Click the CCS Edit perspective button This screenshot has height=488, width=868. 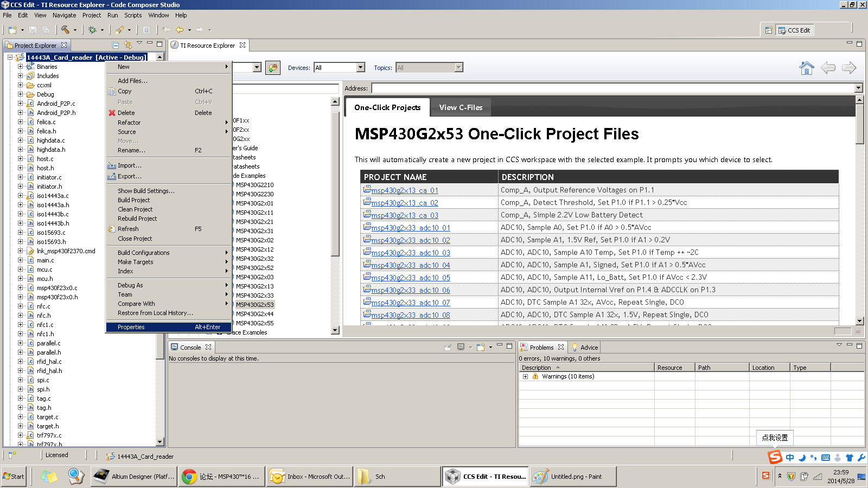(794, 30)
